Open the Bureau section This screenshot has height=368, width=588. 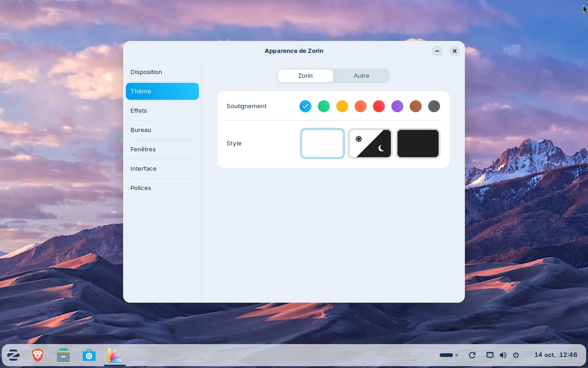click(x=162, y=130)
